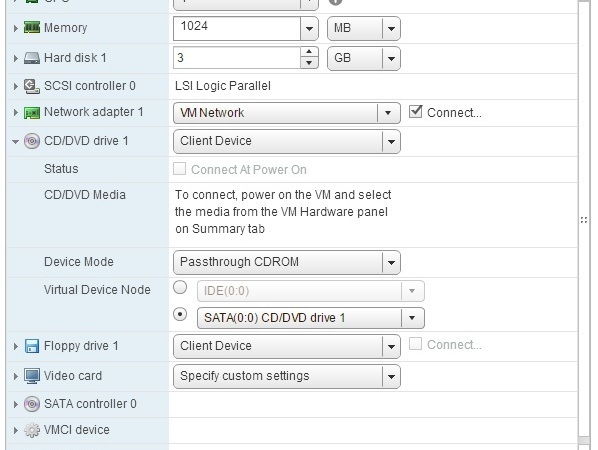This screenshot has width=598, height=450.
Task: Click the hard disk size input field
Action: (x=237, y=58)
